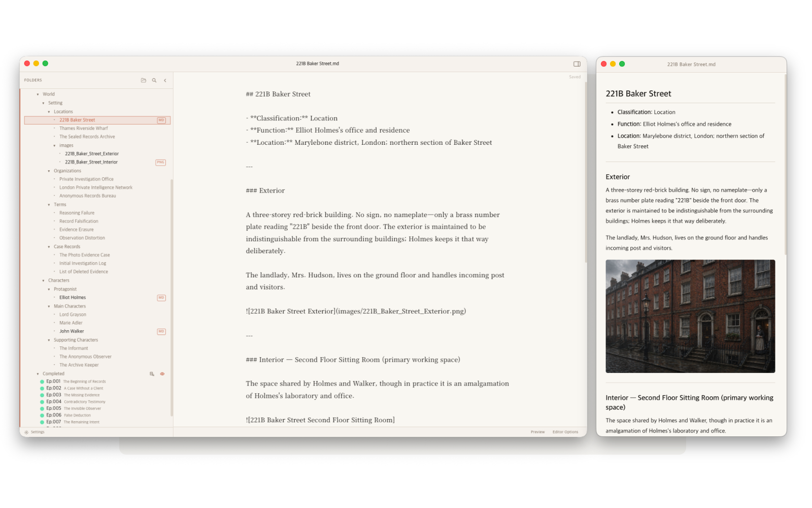Select Thames Riverside Wharf in folder tree
The image size is (812, 508).
[84, 129]
